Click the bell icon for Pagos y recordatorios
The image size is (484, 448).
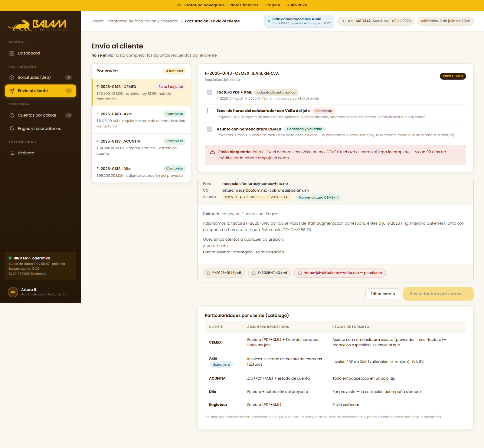point(12,129)
